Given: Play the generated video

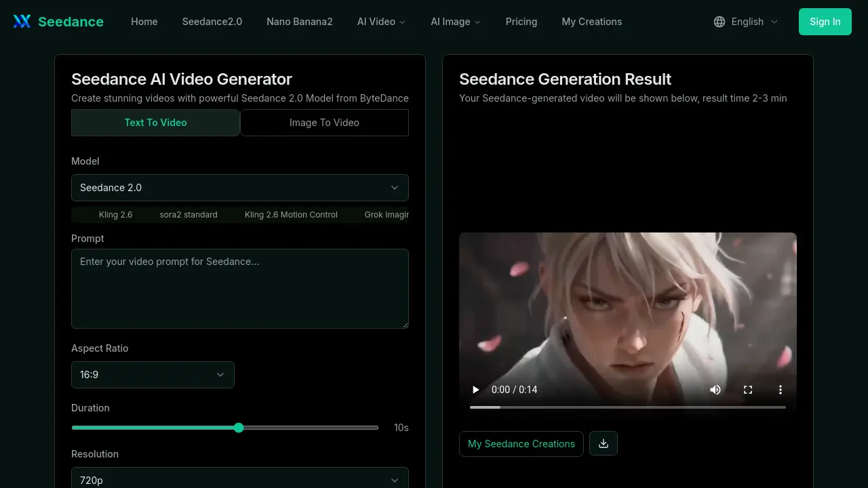Looking at the screenshot, I should click(475, 390).
